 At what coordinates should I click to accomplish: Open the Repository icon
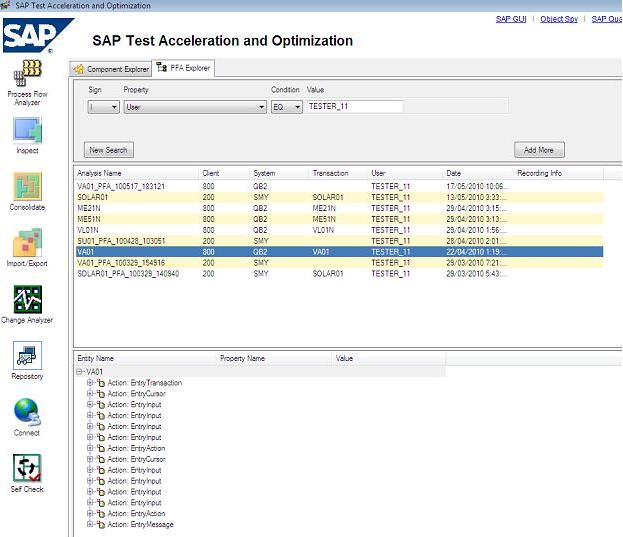click(x=27, y=355)
